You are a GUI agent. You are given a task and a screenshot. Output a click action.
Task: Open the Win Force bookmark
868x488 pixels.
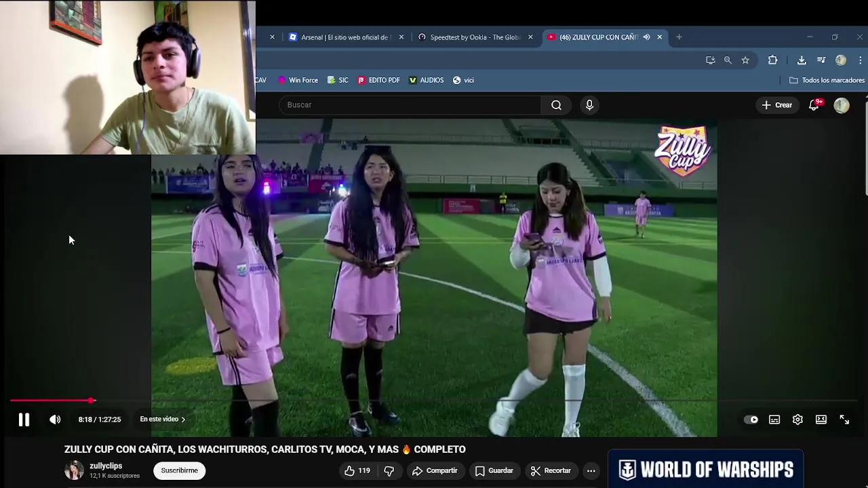pos(298,80)
